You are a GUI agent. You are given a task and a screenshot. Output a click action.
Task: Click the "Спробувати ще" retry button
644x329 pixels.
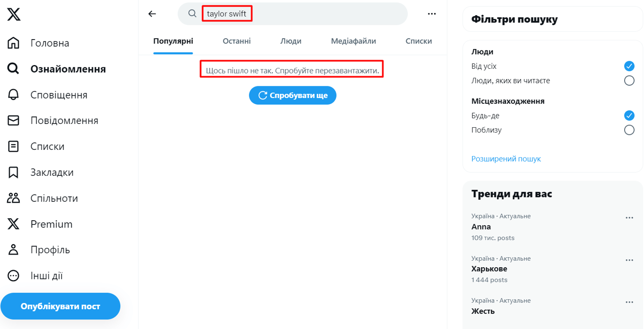292,95
